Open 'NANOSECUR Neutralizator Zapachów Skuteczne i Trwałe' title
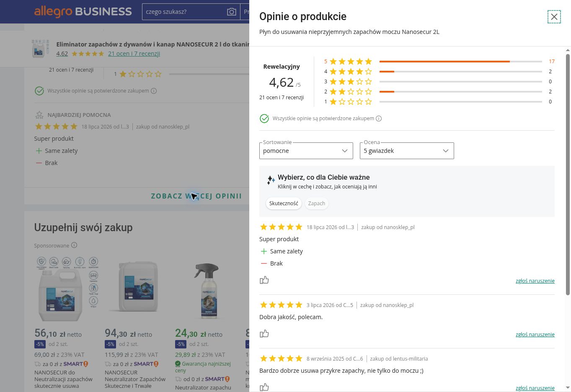This screenshot has width=571, height=392. pos(135,379)
